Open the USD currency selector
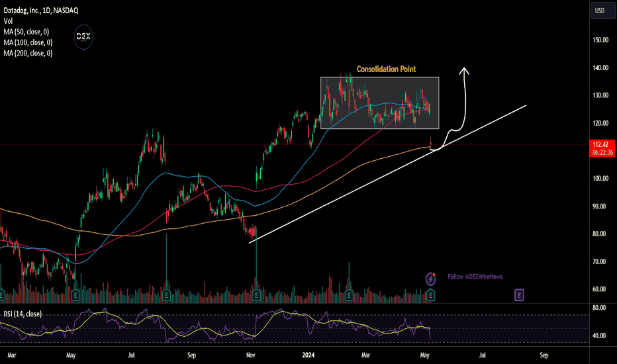617x364 pixels. coord(602,11)
